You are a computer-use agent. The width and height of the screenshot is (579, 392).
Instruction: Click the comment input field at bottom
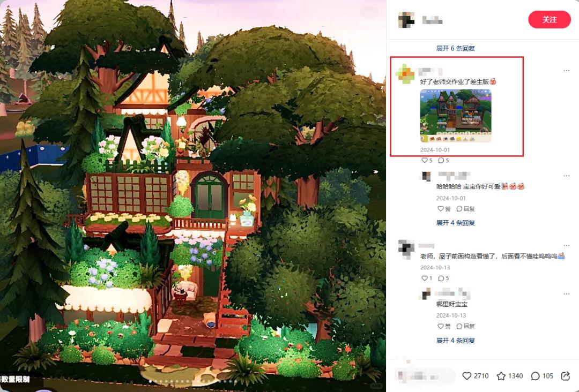[x=424, y=376]
